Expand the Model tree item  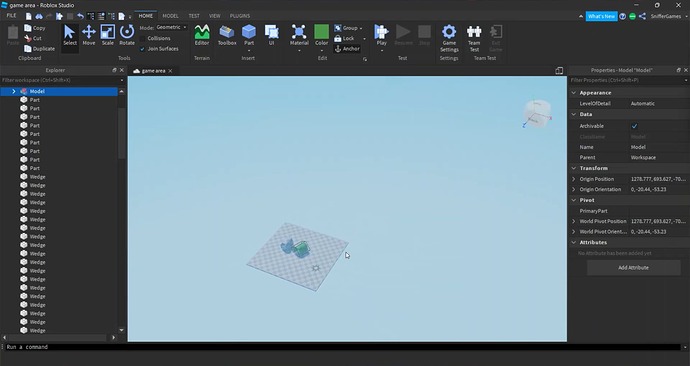click(14, 92)
